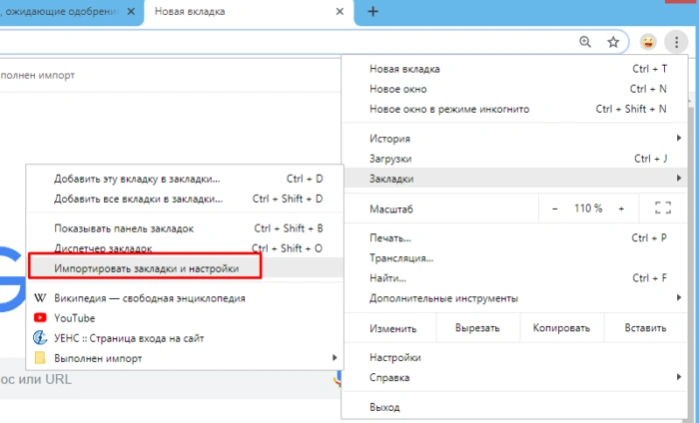Open Загрузки from the menu
Viewport: 699px width, 423px height.
tap(515, 158)
